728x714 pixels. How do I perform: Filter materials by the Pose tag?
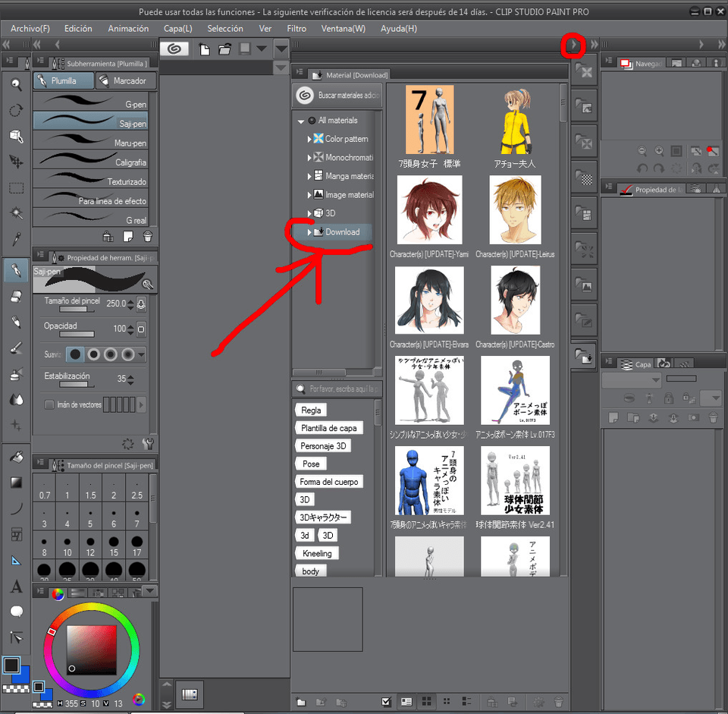click(x=311, y=464)
